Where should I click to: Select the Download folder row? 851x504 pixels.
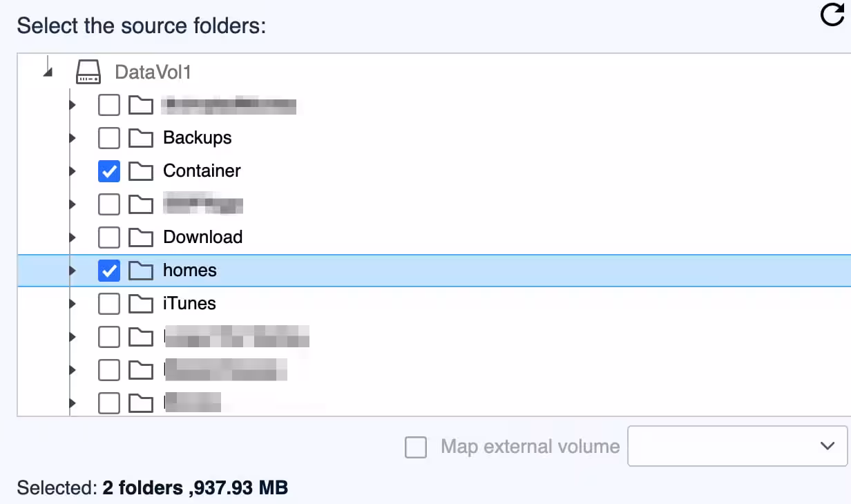click(x=202, y=238)
